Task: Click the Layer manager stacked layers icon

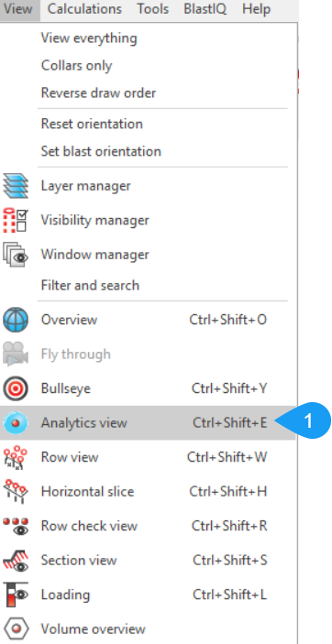Action: (16, 186)
